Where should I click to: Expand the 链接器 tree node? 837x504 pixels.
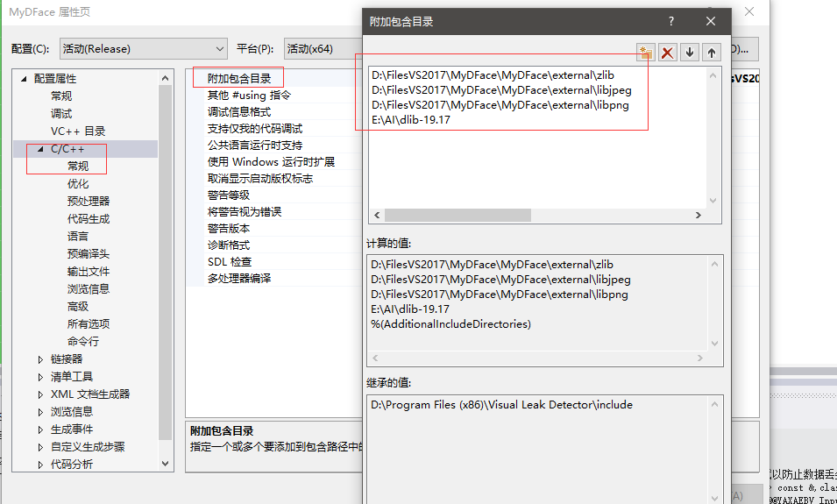tap(40, 359)
